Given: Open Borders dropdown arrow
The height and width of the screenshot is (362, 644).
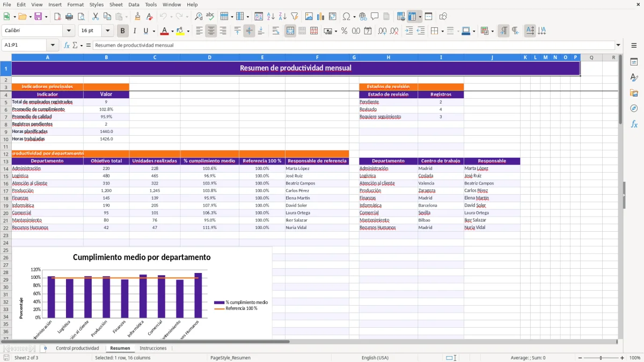Looking at the screenshot, I should point(443,31).
